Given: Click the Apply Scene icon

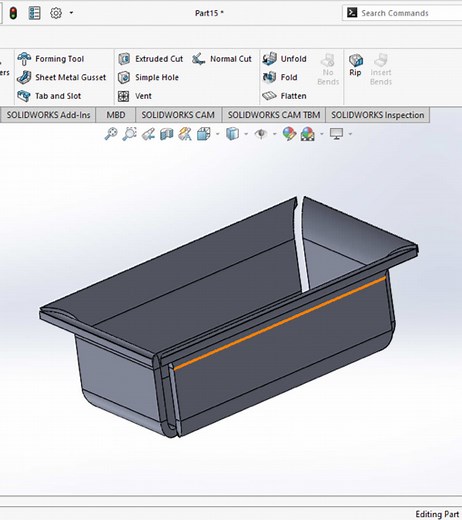Looking at the screenshot, I should pyautogui.click(x=308, y=134).
